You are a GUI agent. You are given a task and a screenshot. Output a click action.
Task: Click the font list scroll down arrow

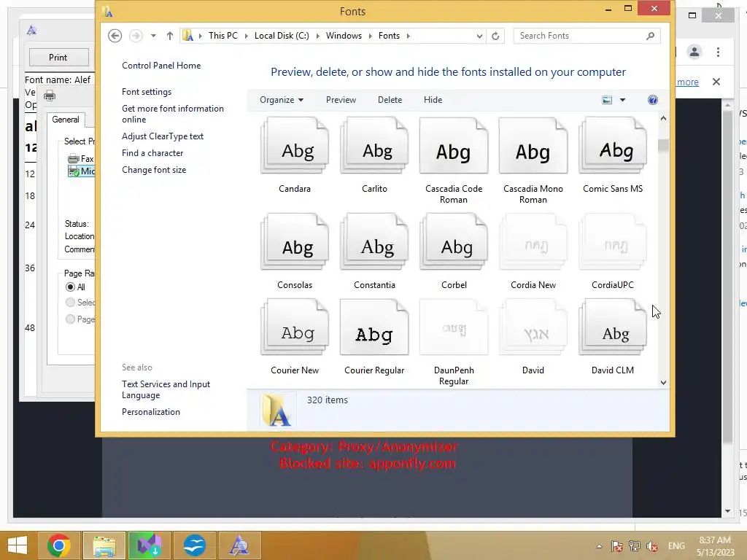[x=663, y=382]
